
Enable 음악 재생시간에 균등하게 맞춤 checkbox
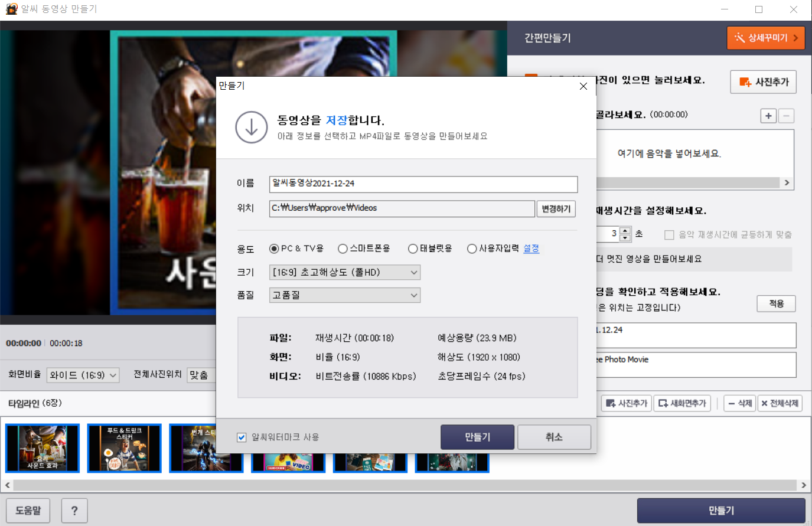point(669,235)
